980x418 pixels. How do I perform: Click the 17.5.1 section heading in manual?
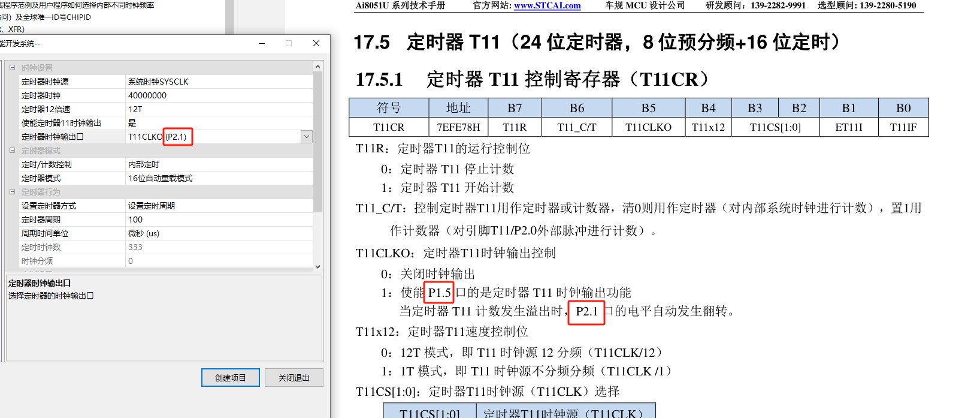(533, 79)
